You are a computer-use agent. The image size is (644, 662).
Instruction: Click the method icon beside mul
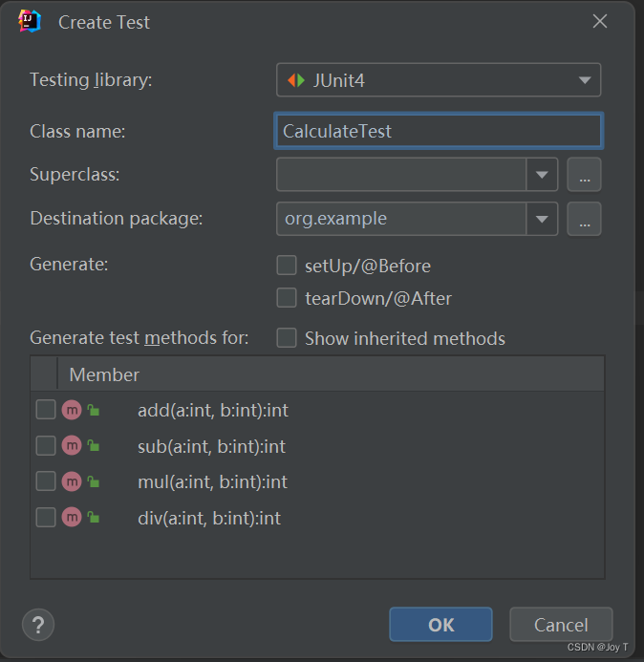click(x=72, y=481)
